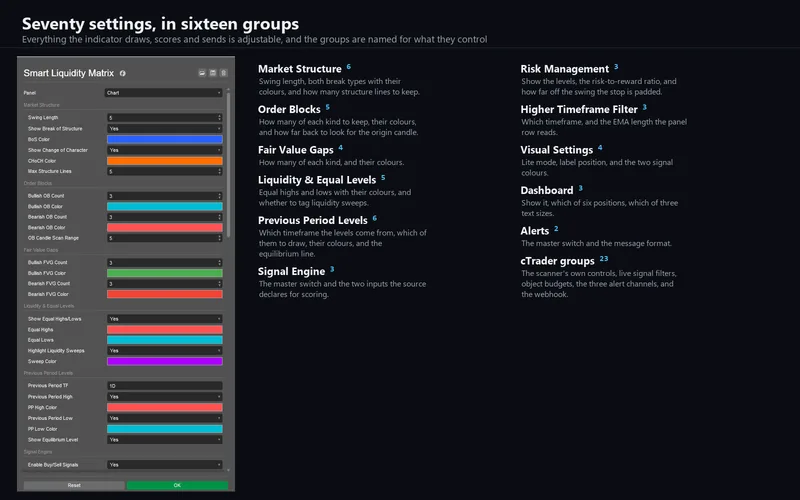
Task: Click the Previous Period TF input field
Action: (164, 386)
